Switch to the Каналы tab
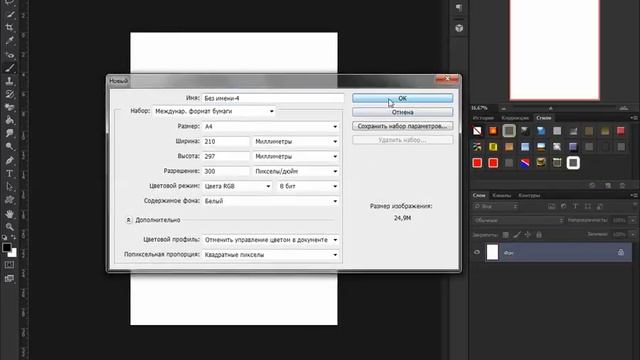This screenshot has height=360, width=640. pos(502,196)
